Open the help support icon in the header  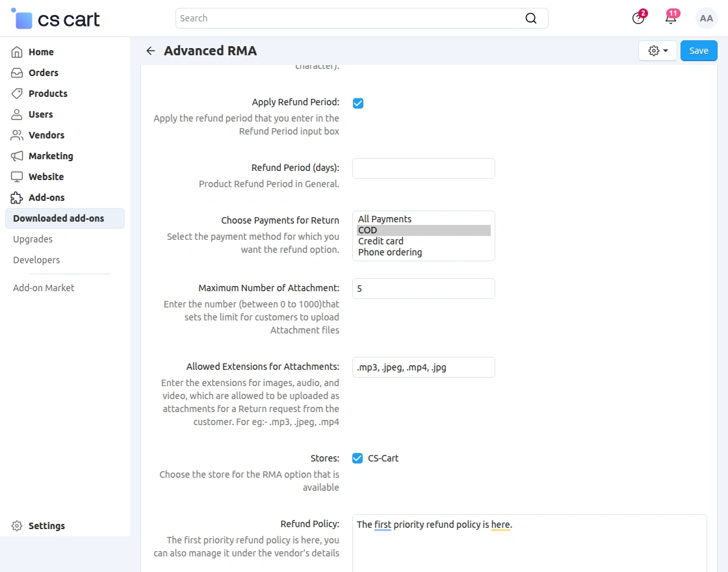coord(638,18)
